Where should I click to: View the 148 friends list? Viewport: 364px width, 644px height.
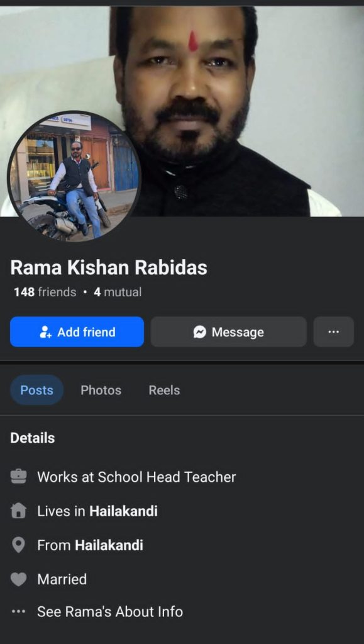45,292
